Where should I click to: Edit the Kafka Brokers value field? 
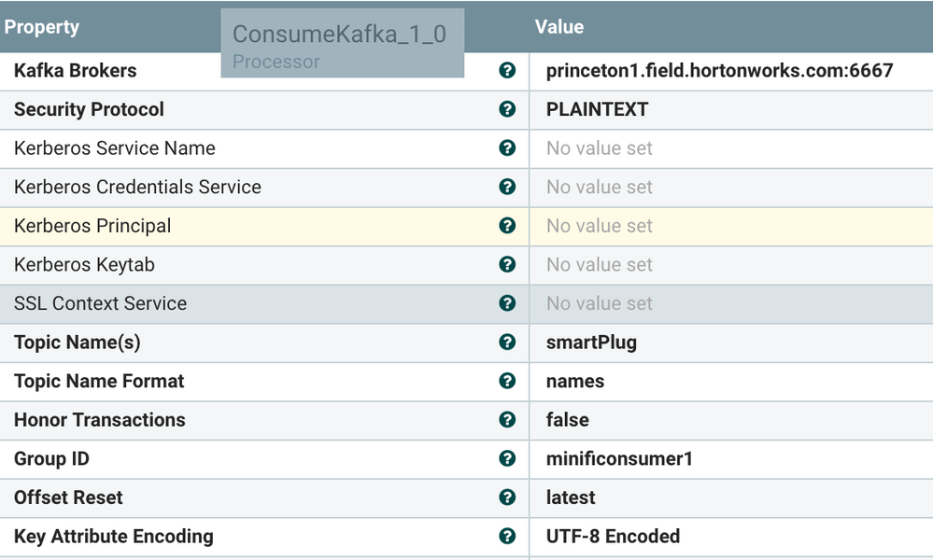719,70
